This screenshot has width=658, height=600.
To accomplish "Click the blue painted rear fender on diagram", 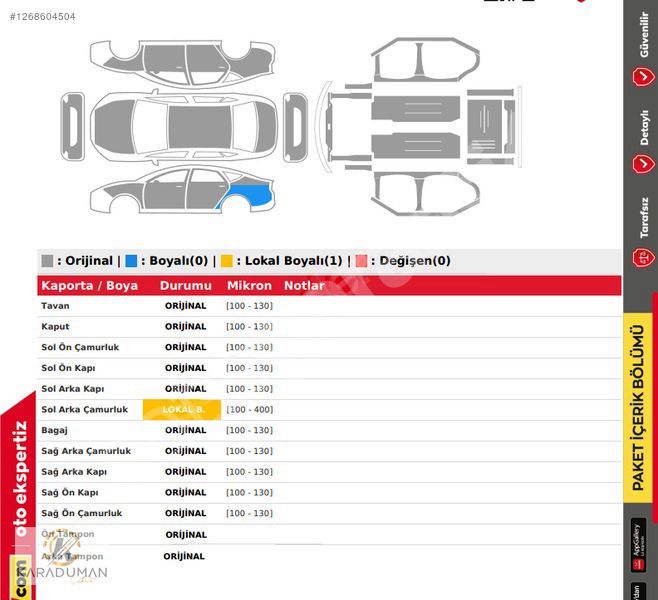I will coord(250,195).
